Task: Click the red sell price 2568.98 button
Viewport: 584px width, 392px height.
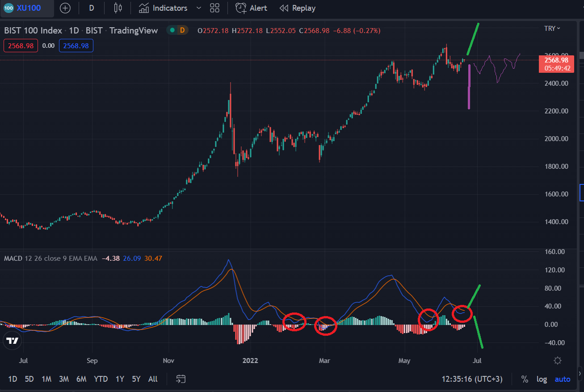Action: 21,46
